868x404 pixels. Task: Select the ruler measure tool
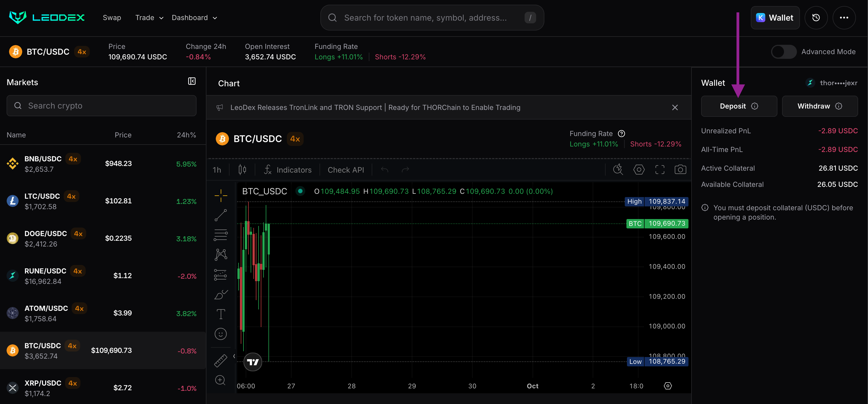pos(221,361)
